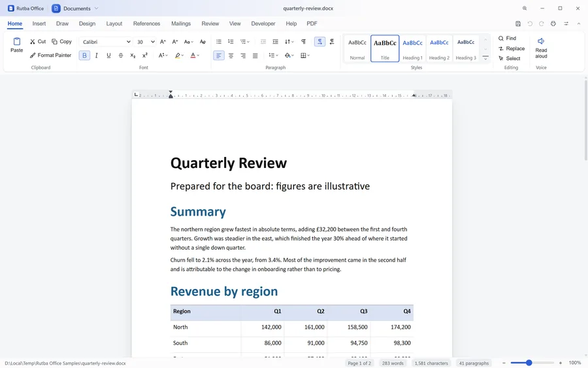The width and height of the screenshot is (588, 368).
Task: Increase font size with the grow icon
Action: [163, 42]
